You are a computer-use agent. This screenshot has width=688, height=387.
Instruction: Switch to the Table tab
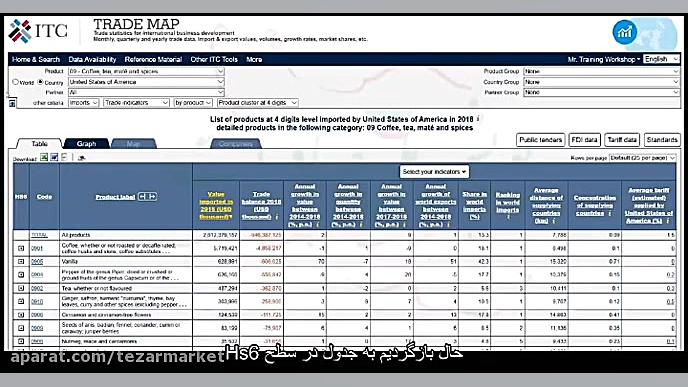(39, 143)
